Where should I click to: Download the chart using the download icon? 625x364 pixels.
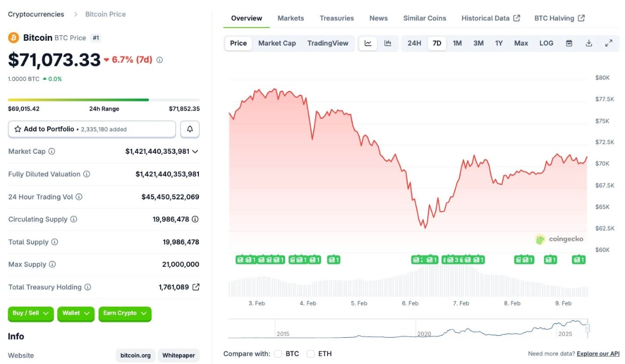tap(589, 43)
